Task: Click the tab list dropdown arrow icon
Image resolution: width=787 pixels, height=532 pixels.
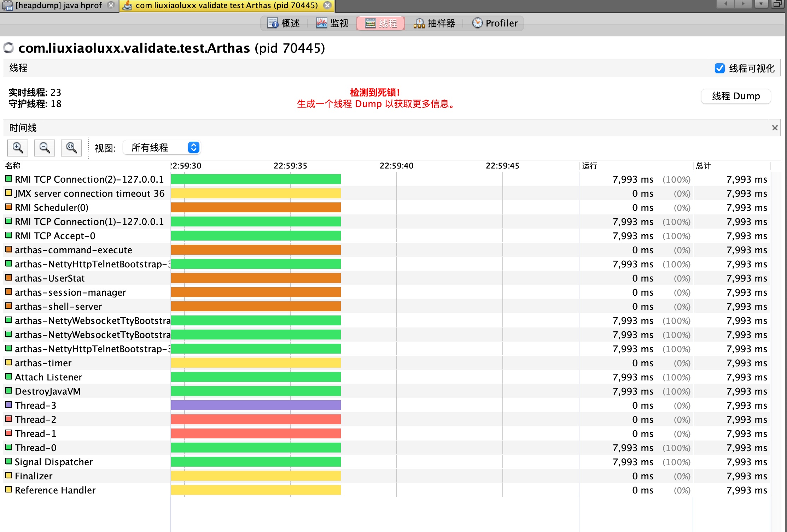Action: 761,4
